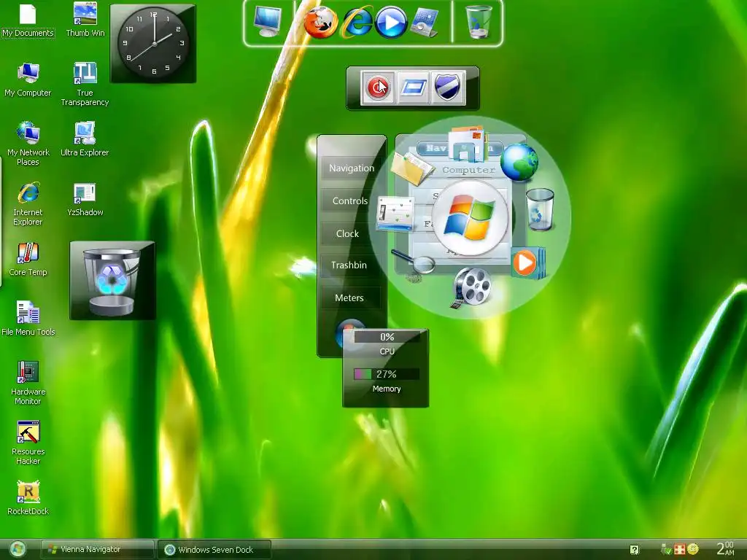
Task: Open the Recycle Bin in the top dock
Action: point(478,22)
